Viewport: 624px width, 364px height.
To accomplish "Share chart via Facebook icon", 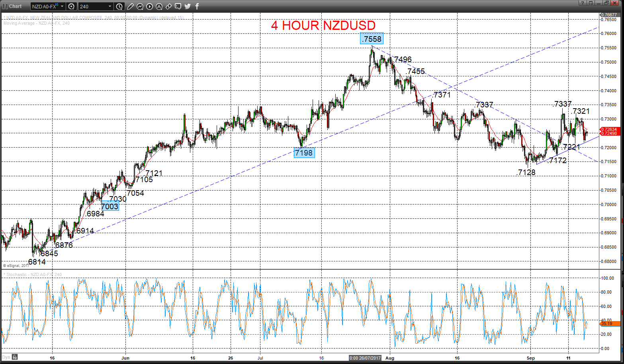I will click(197, 6).
